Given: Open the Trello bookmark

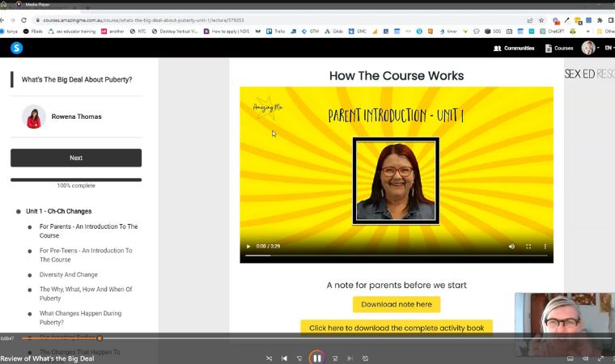Looking at the screenshot, I should (x=275, y=32).
